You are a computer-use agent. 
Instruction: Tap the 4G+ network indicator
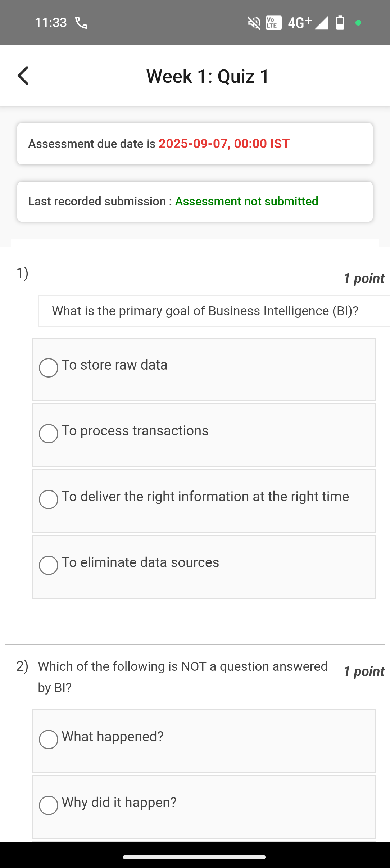(x=299, y=23)
